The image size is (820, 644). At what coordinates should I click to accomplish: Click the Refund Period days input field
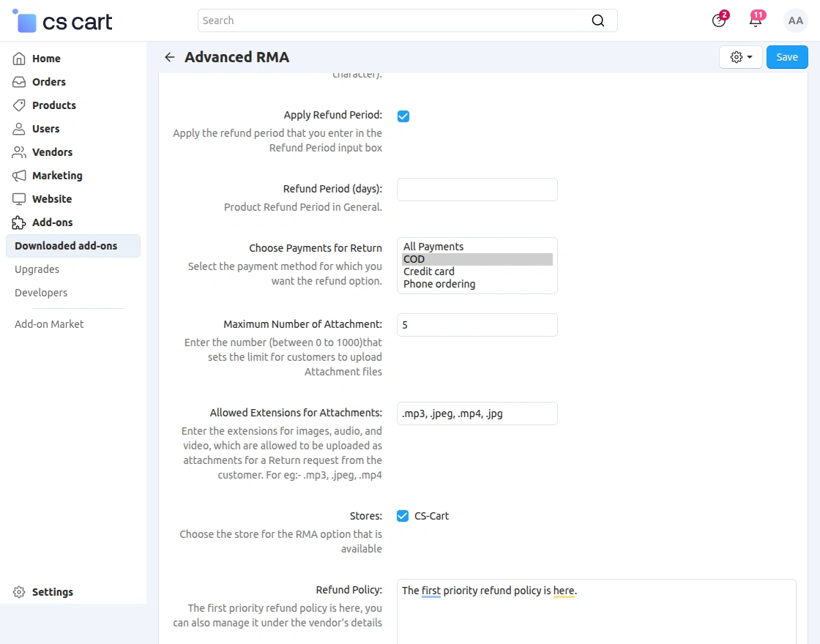click(477, 190)
